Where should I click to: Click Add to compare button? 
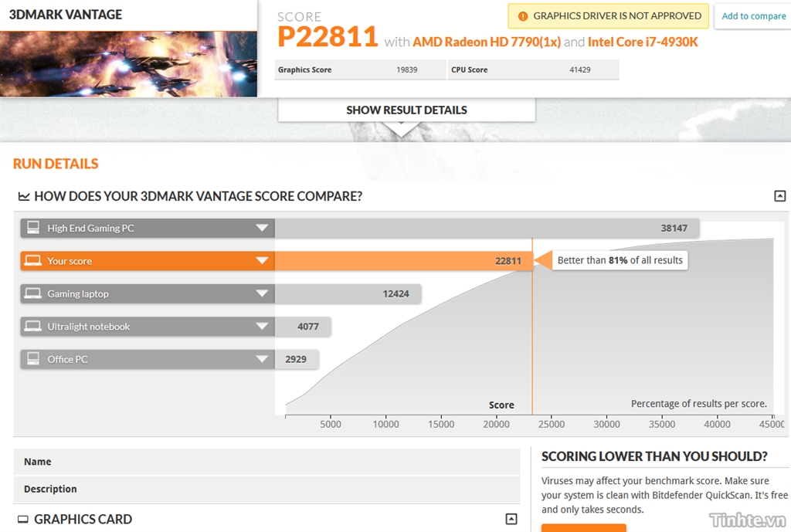point(754,16)
